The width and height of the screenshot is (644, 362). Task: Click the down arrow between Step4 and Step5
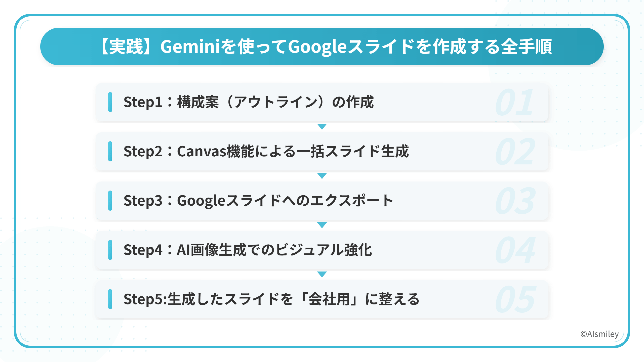coord(322,274)
